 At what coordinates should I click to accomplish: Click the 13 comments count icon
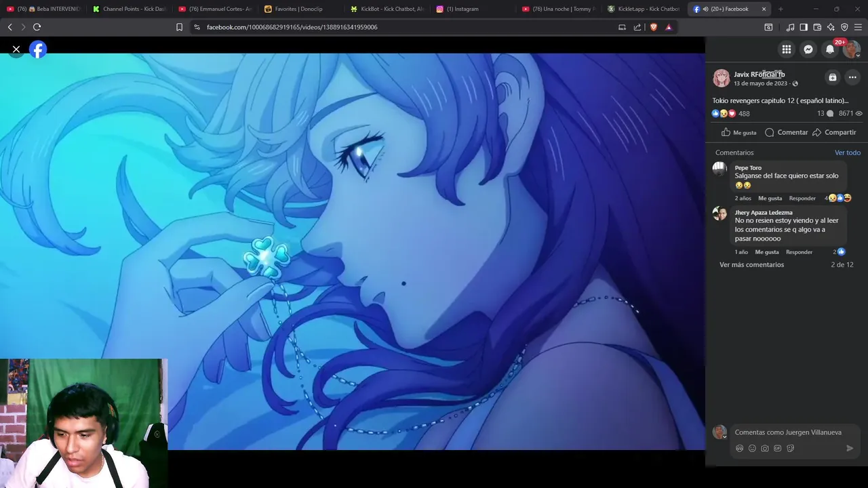(825, 114)
